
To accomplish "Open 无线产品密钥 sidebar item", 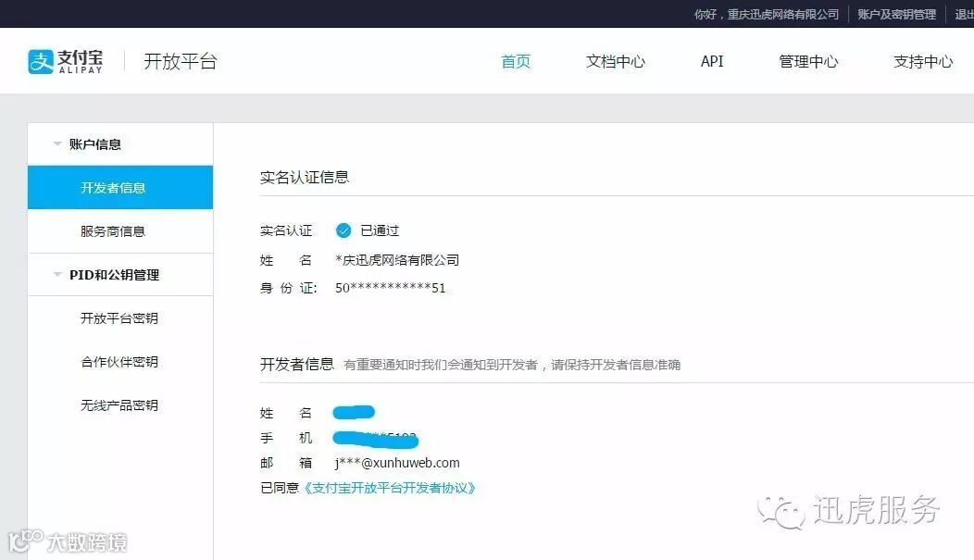I will pos(120,404).
